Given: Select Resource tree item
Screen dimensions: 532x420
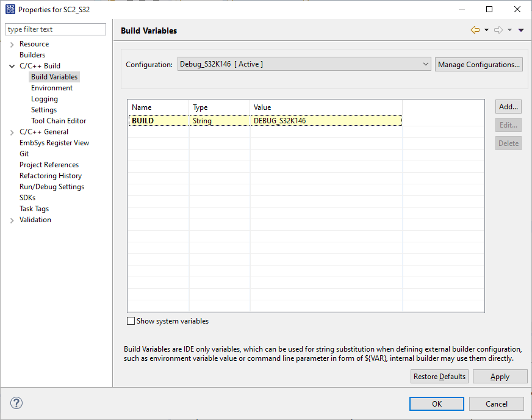Looking at the screenshot, I should click(34, 44).
